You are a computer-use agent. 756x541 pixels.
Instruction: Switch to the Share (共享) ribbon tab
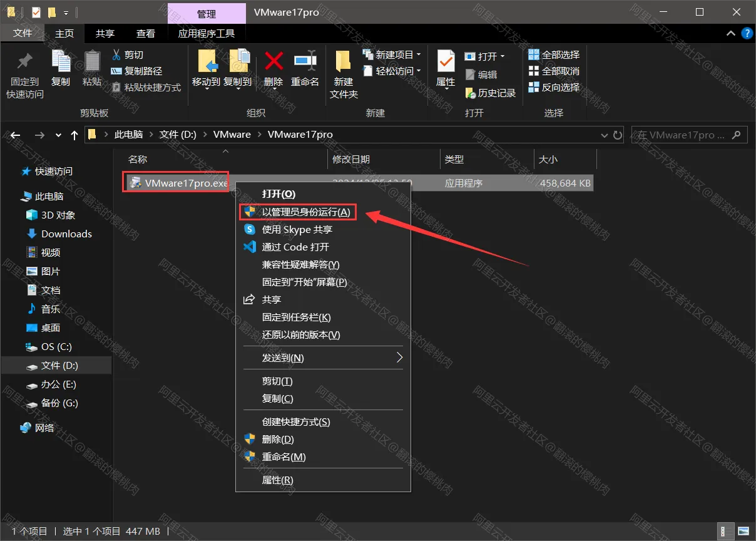click(x=105, y=33)
